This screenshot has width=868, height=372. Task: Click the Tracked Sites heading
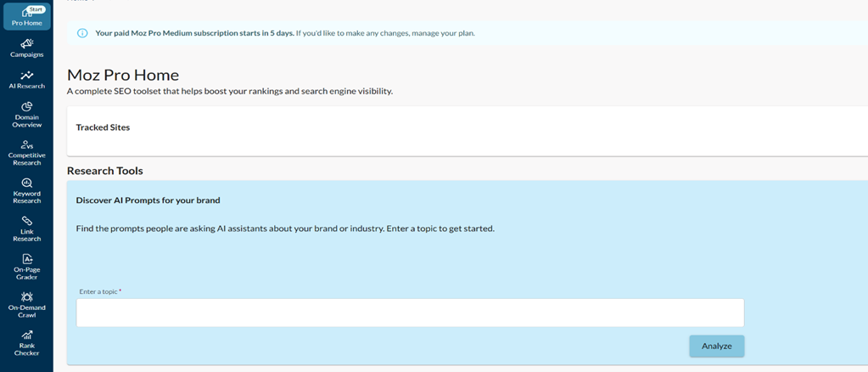click(x=103, y=127)
